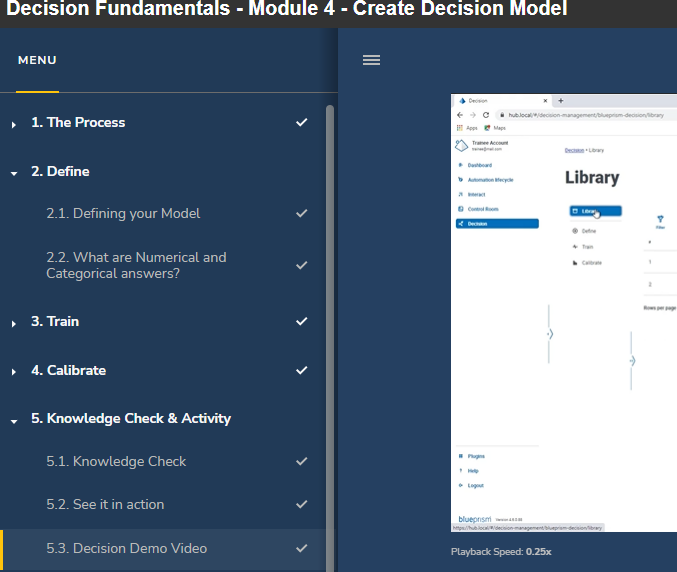Click the Logout item in sidebar
The width and height of the screenshot is (677, 572).
click(475, 485)
